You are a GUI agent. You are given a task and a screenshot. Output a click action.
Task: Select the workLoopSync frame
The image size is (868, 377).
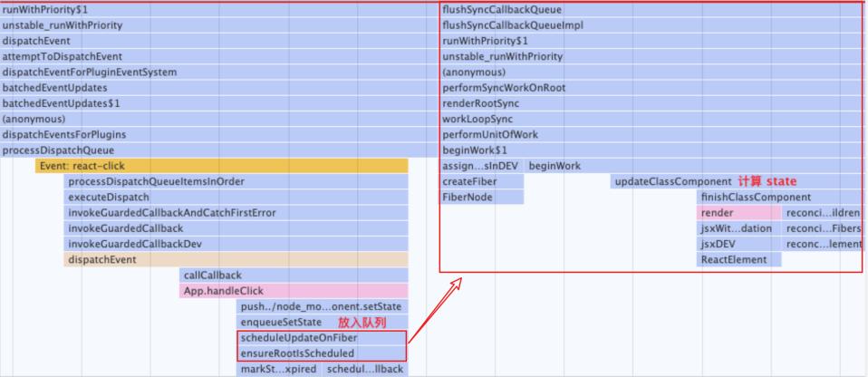click(x=651, y=119)
